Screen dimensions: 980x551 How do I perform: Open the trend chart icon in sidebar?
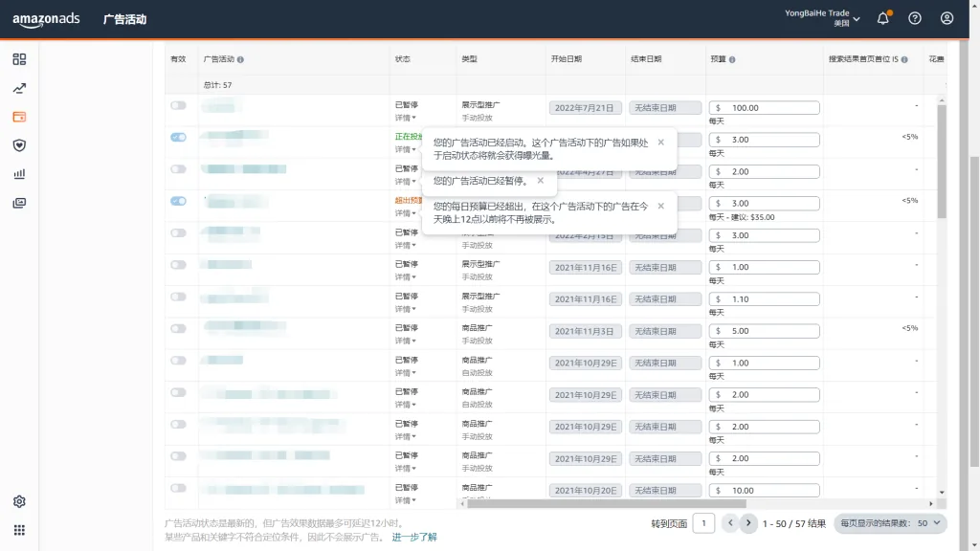[19, 88]
